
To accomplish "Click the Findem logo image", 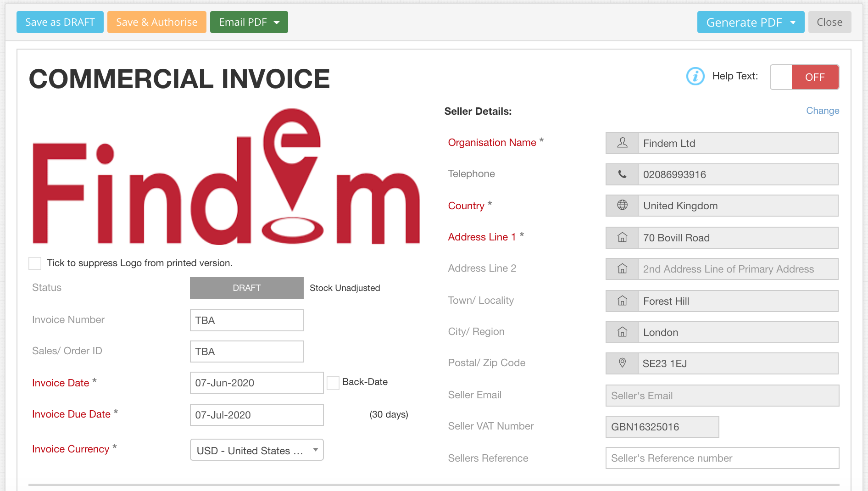I will [226, 177].
